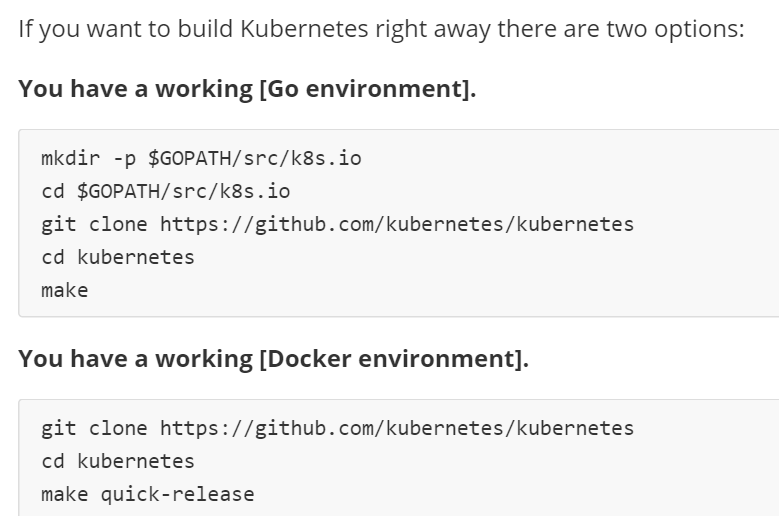This screenshot has height=516, width=779.
Task: Click "cd kubernetes" in the Go code block
Action: click(118, 257)
